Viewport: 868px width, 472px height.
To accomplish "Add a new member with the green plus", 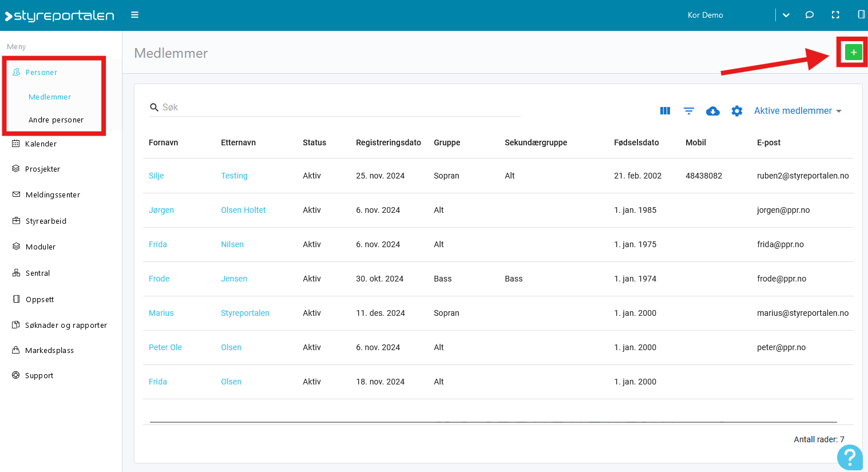I will coord(853,52).
